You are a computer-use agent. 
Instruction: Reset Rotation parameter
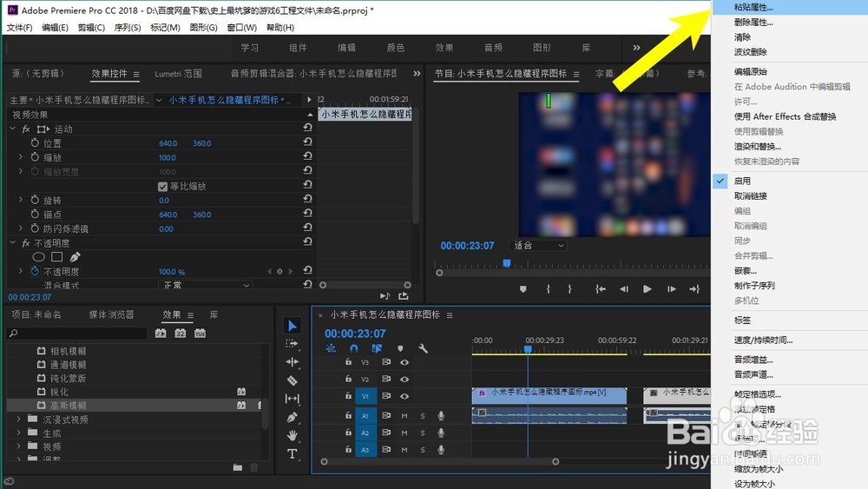(307, 200)
